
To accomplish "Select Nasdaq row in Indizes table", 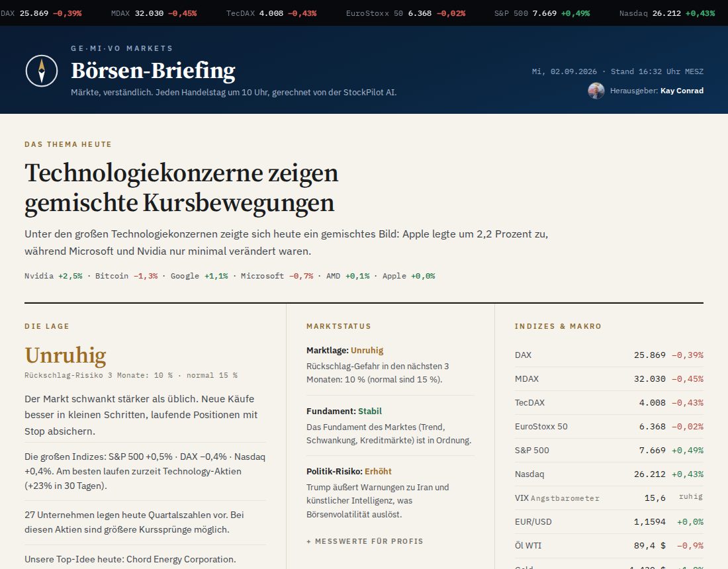I will tap(609, 474).
